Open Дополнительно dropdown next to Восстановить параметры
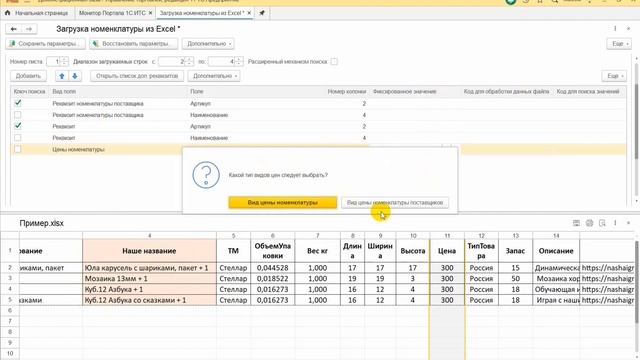The width and height of the screenshot is (640, 360). pos(209,44)
